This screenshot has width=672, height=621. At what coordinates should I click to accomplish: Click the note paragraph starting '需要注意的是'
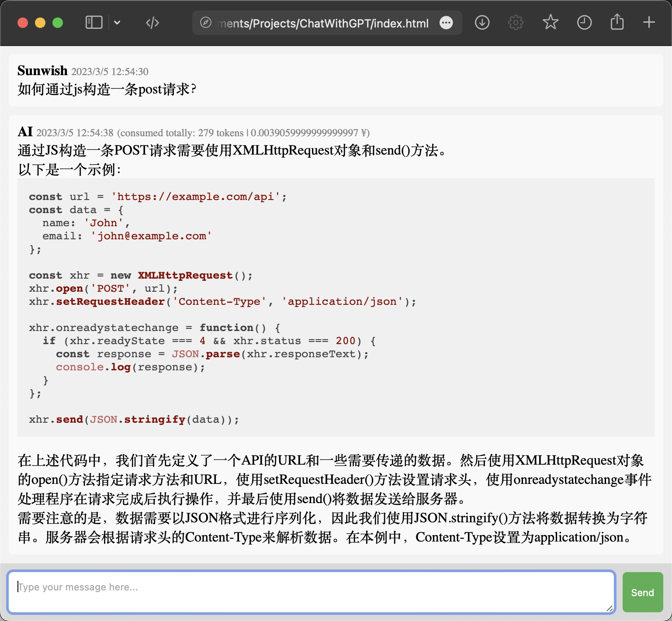[x=332, y=528]
